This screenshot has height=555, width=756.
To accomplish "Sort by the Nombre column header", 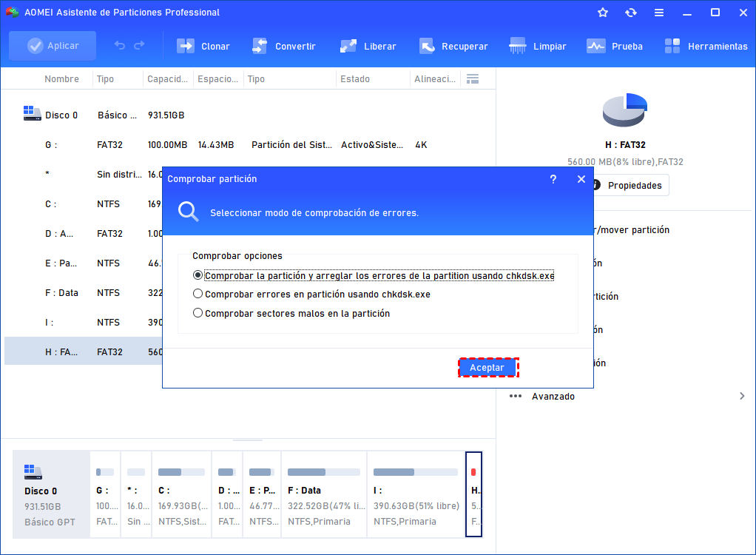I will pyautogui.click(x=61, y=79).
